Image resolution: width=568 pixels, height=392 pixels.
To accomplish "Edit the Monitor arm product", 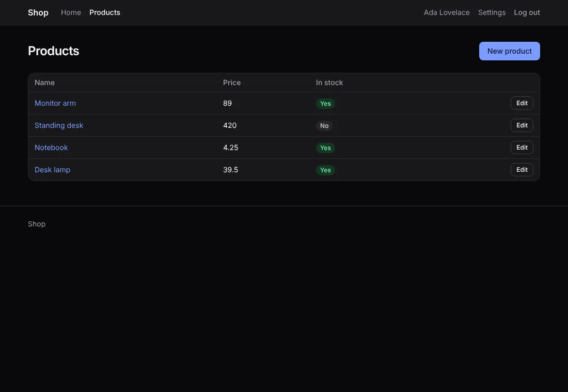I will click(522, 103).
